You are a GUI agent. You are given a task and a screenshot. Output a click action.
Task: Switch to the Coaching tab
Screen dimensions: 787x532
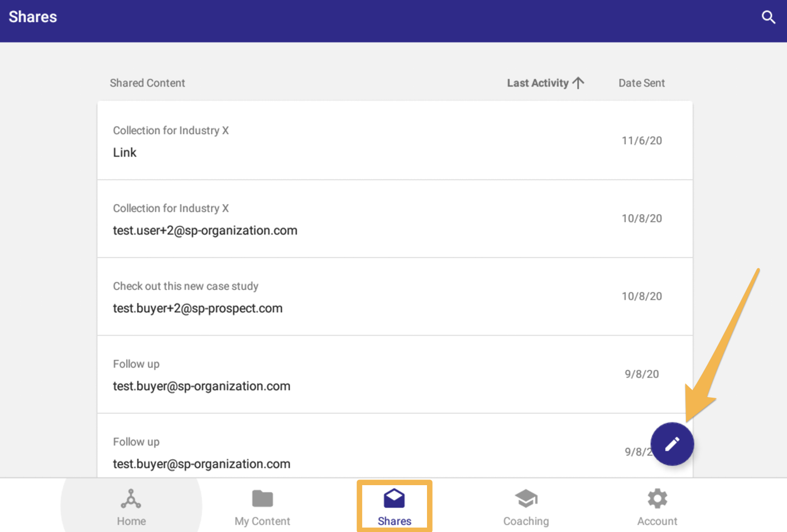(526, 506)
